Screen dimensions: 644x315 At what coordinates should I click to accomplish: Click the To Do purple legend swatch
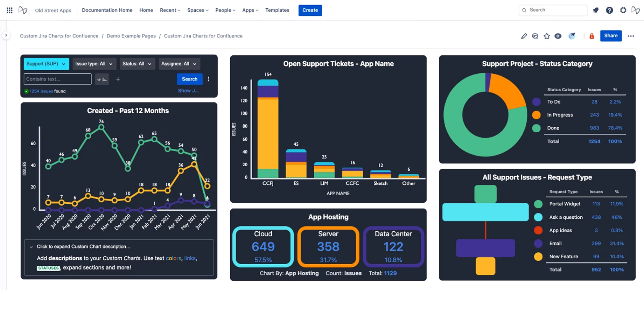[536, 102]
